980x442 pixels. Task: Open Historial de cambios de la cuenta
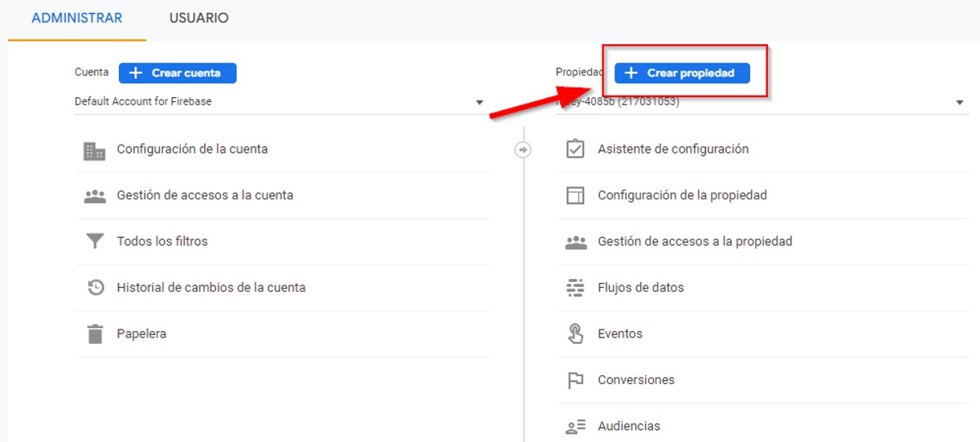211,287
